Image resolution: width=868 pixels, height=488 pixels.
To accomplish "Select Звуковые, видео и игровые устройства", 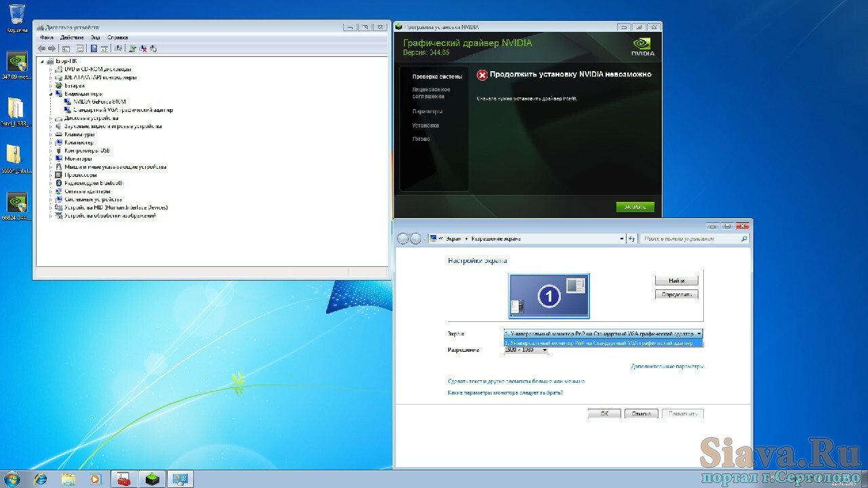I will pyautogui.click(x=113, y=126).
